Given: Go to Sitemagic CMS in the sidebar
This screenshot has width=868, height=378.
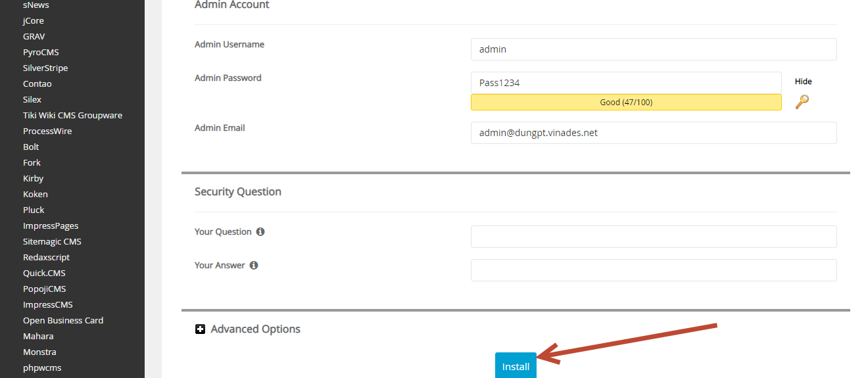Looking at the screenshot, I should point(52,242).
